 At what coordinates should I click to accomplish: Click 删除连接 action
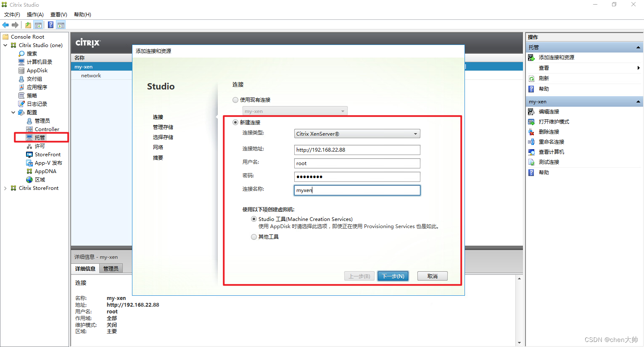[x=549, y=132]
